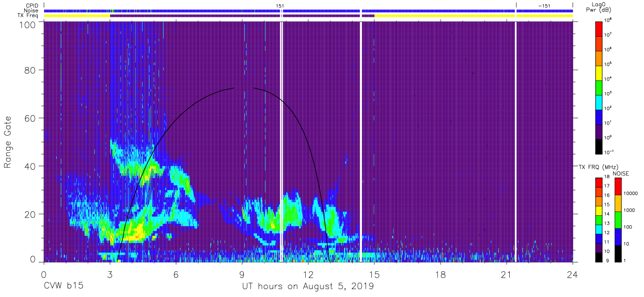Pick the green segment of the NOISE colorbar
Image resolution: width=644 pixels, height=297 pixels.
coord(618,220)
